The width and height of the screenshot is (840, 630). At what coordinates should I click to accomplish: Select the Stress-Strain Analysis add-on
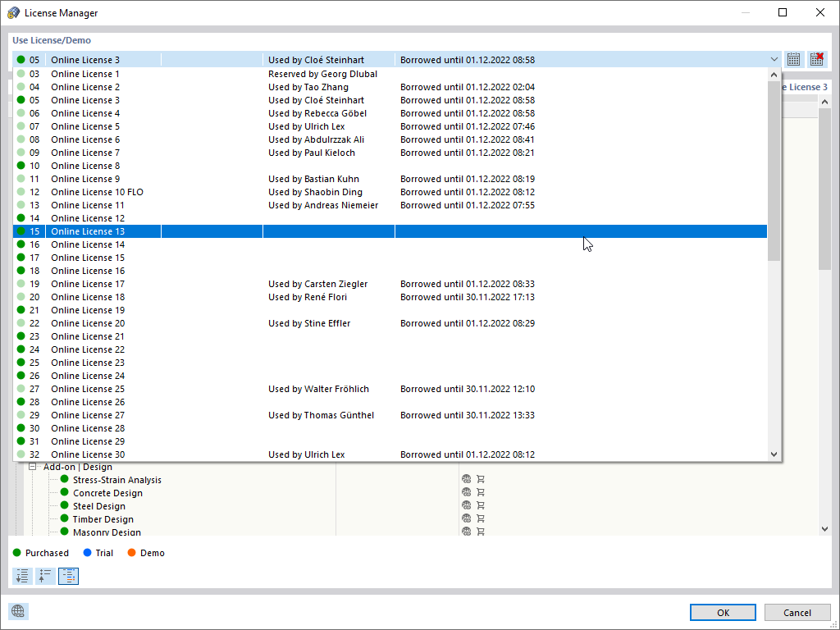(x=116, y=480)
